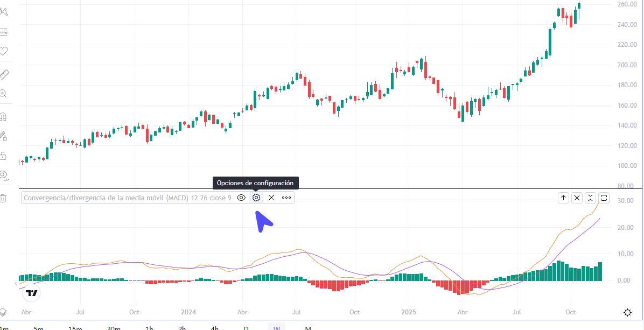Viewport: 644px width, 330px height.
Task: Click the MACD indicator title text
Action: (x=127, y=198)
